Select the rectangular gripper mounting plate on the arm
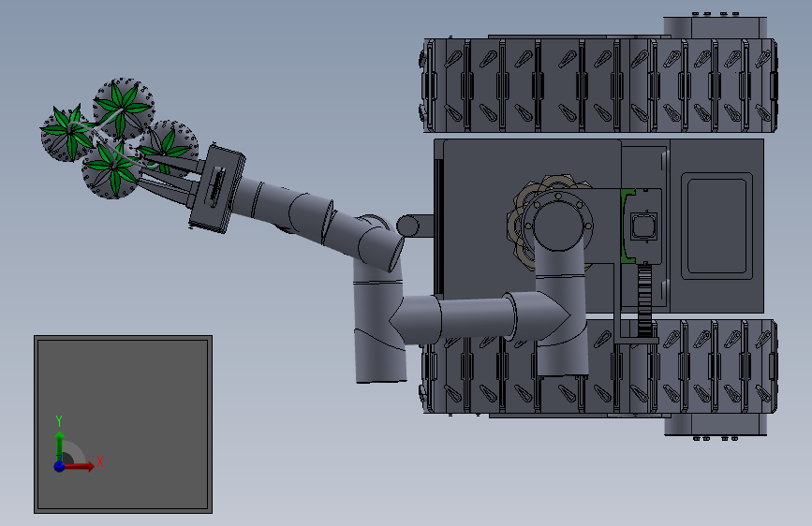812x526 pixels. coord(217,189)
